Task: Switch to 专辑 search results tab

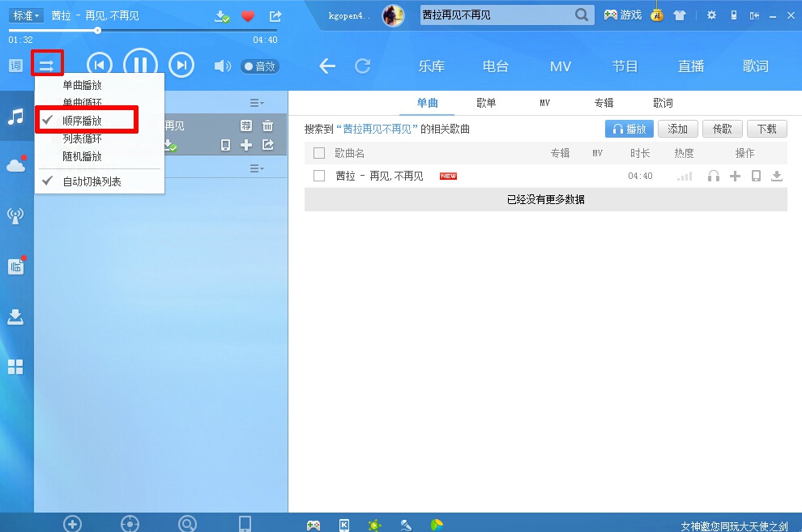Action: point(604,103)
